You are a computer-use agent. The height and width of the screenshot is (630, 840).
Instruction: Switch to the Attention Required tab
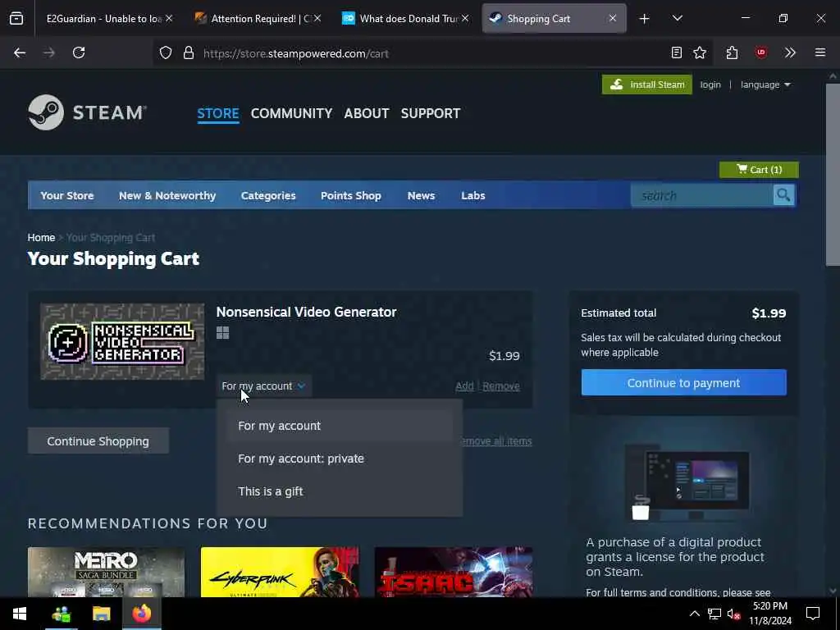(255, 19)
